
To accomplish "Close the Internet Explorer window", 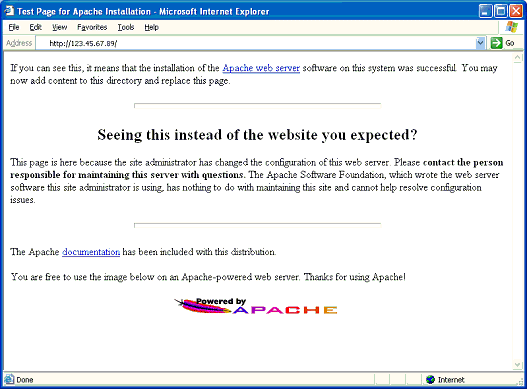I will pyautogui.click(x=516, y=11).
